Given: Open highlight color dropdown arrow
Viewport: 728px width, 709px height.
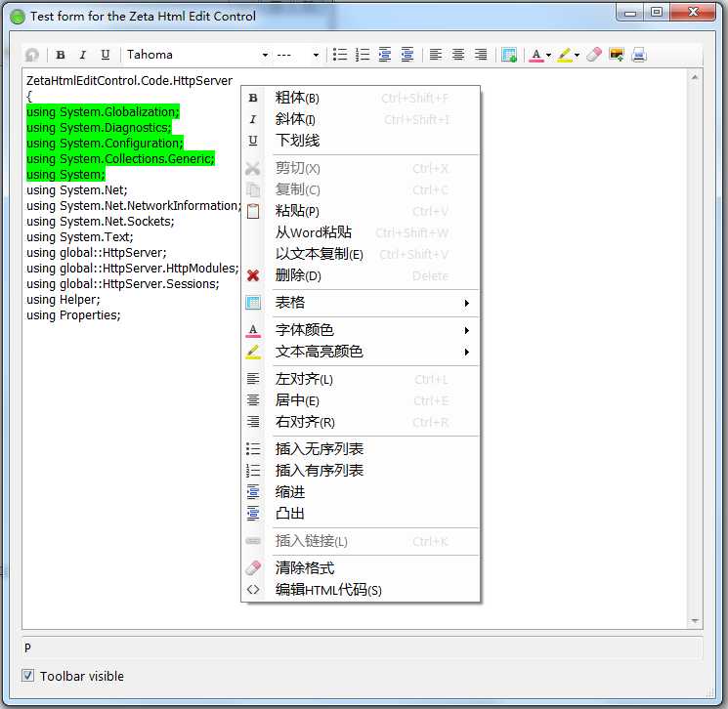Looking at the screenshot, I should click(x=578, y=56).
